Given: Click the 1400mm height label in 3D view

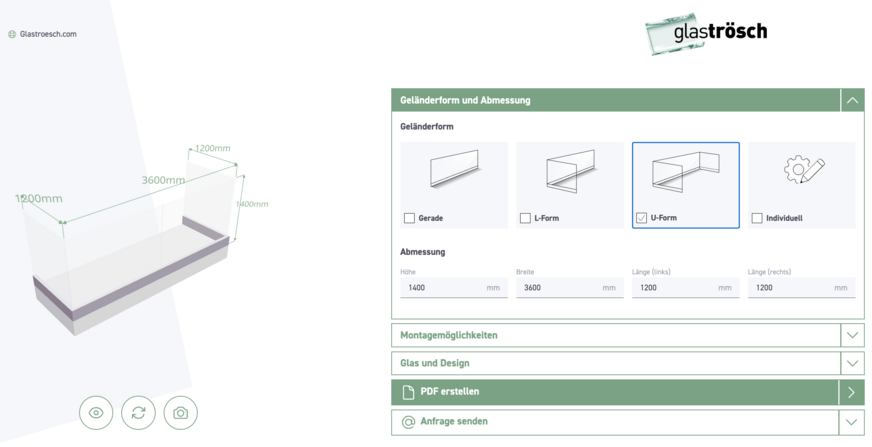Looking at the screenshot, I should [252, 204].
